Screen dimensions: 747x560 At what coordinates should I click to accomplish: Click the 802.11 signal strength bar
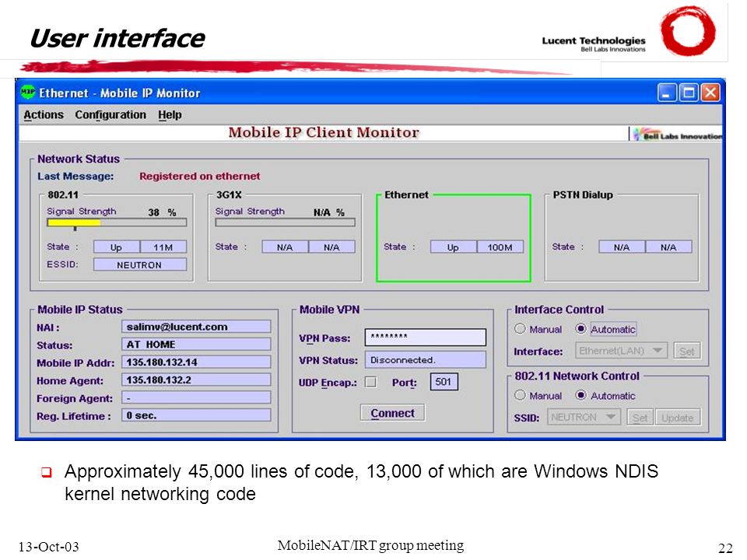117,222
